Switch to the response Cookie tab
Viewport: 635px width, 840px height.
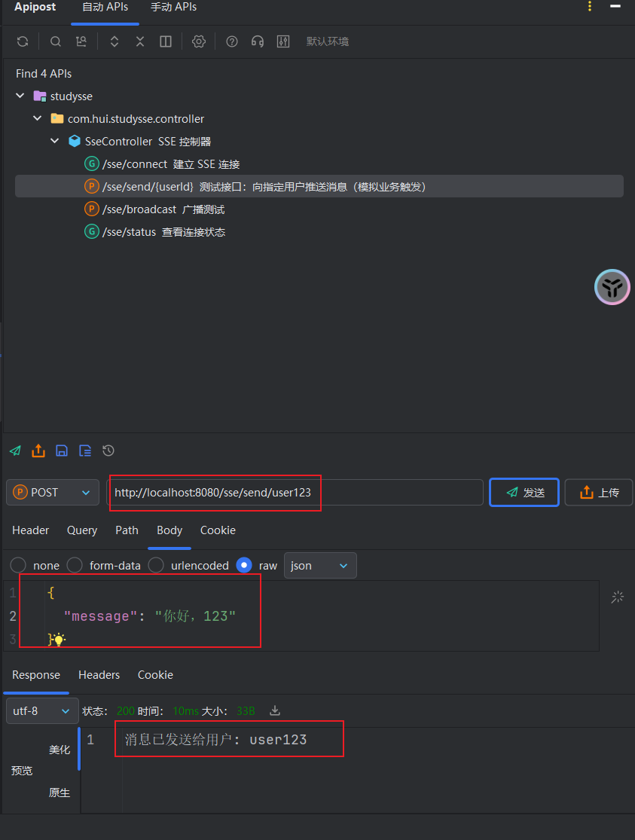(x=155, y=675)
